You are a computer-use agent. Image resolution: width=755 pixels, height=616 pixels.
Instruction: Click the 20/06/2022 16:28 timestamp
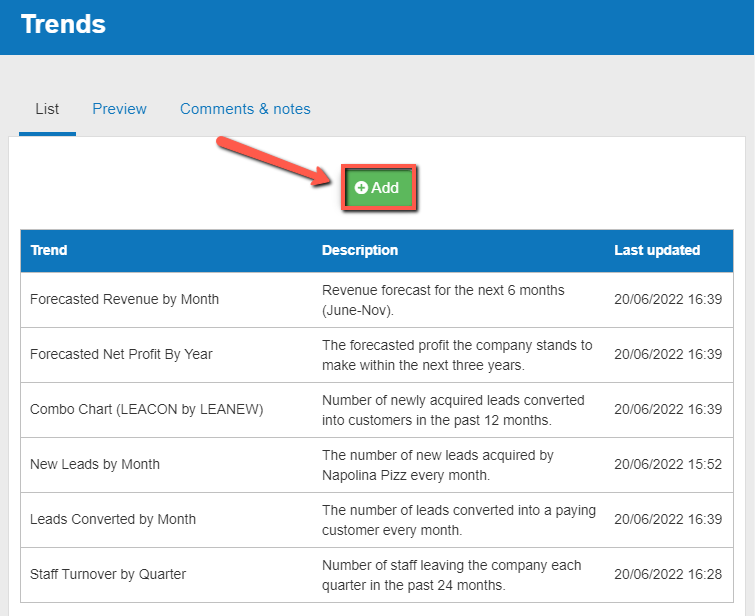[x=668, y=574]
